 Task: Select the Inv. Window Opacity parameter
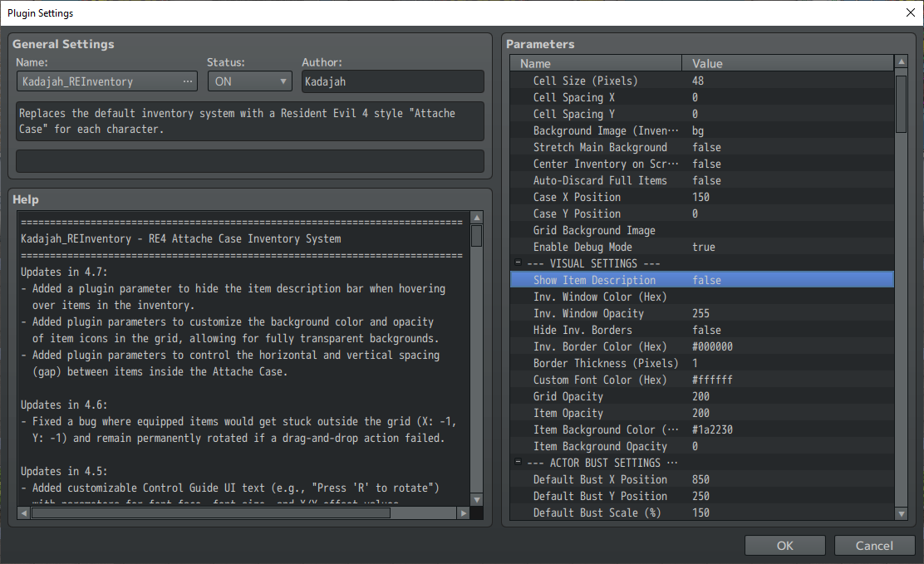pyautogui.click(x=702, y=313)
